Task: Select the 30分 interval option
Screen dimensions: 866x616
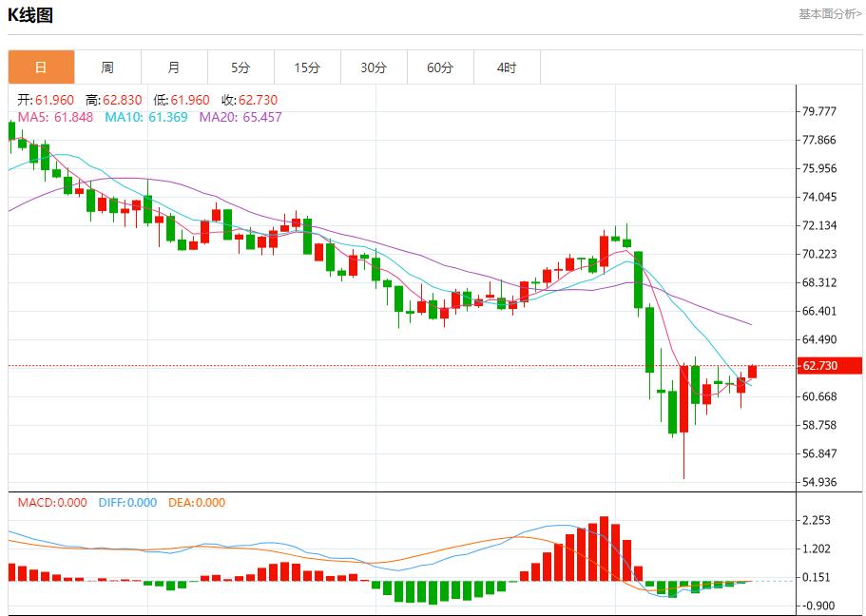Action: coord(375,67)
